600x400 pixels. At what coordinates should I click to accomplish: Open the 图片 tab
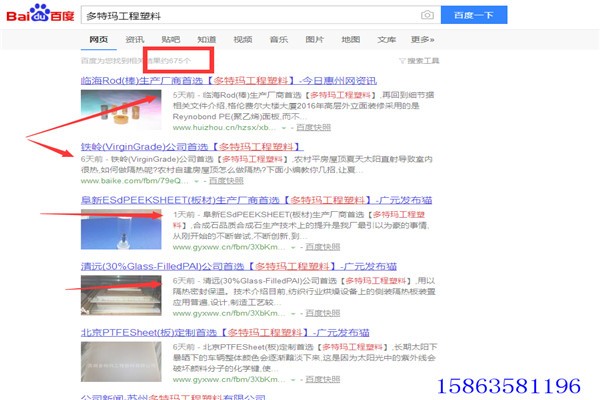click(x=315, y=39)
